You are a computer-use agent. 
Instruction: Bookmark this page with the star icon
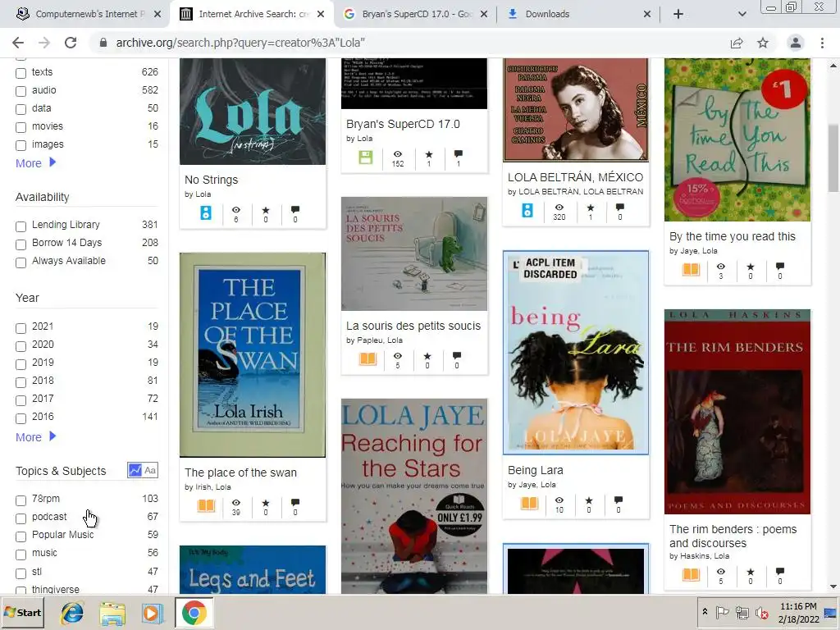pos(763,43)
